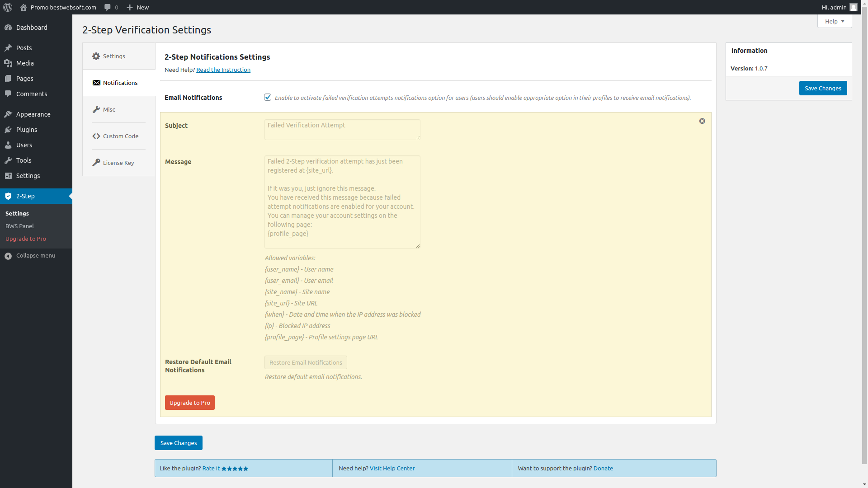868x488 pixels.
Task: Select the Notifications tab in plugin
Action: tap(118, 82)
